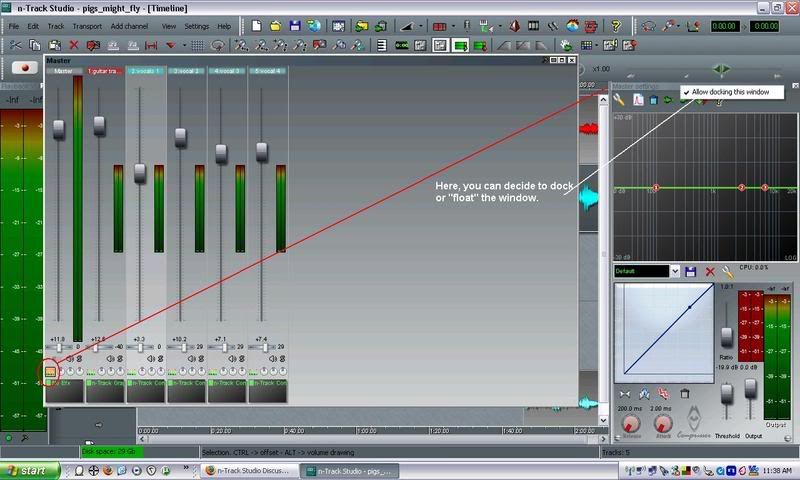The height and width of the screenshot is (480, 800).
Task: Click the grid snap icon
Action: coord(197,45)
